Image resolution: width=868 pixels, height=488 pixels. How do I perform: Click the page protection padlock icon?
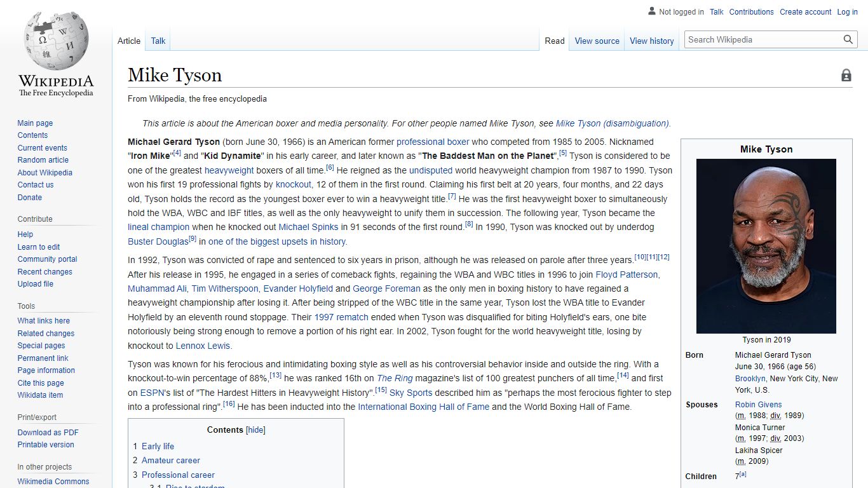coord(846,76)
